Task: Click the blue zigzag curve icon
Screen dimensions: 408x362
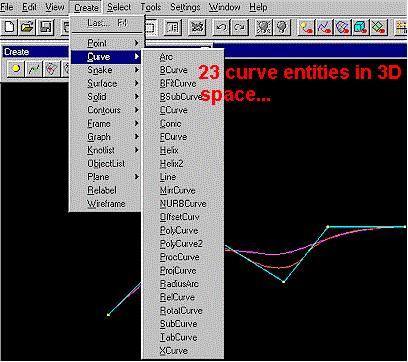Action: [323, 27]
